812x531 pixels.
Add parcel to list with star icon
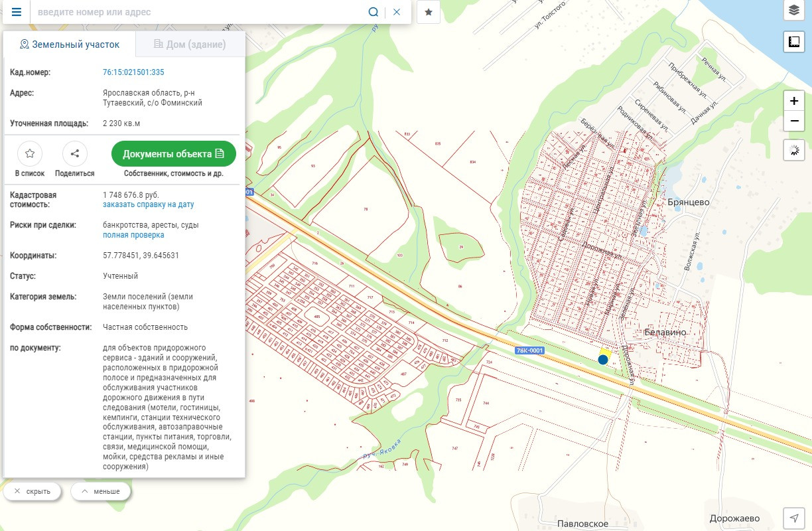pyautogui.click(x=30, y=154)
